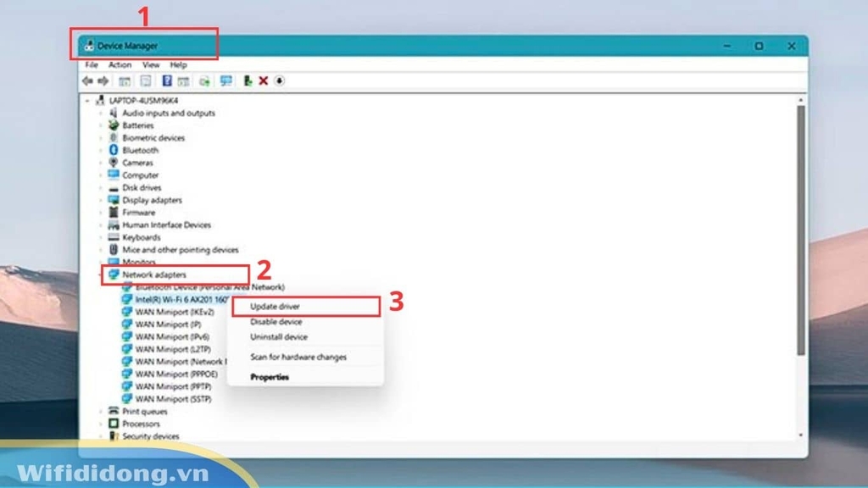Screen dimensions: 868x488
Task: Select the Cameras webcam icon
Action: tap(114, 162)
